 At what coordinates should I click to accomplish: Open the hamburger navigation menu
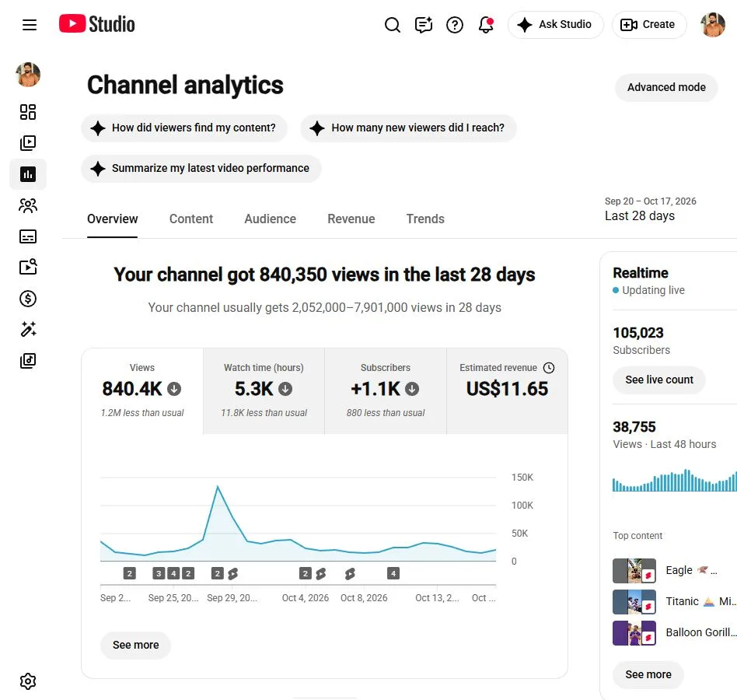pos(29,24)
